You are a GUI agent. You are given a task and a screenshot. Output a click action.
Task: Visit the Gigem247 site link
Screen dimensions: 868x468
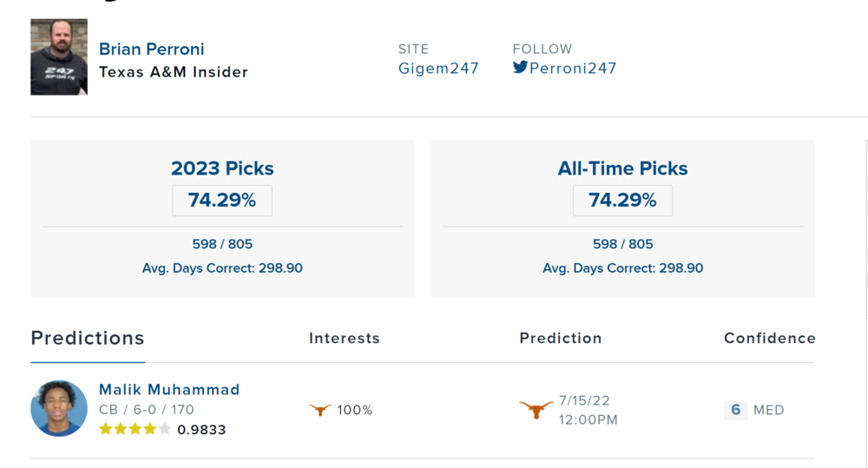(438, 68)
